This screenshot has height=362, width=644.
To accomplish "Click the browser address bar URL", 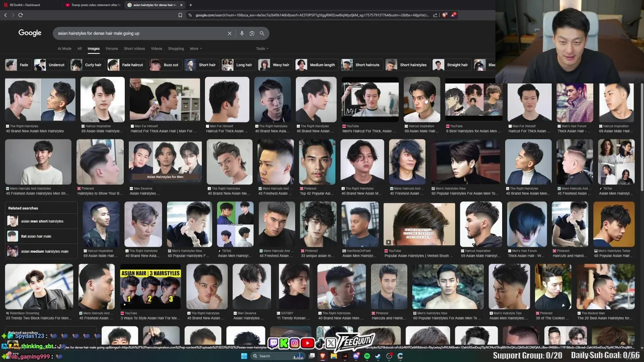I will 312,15.
